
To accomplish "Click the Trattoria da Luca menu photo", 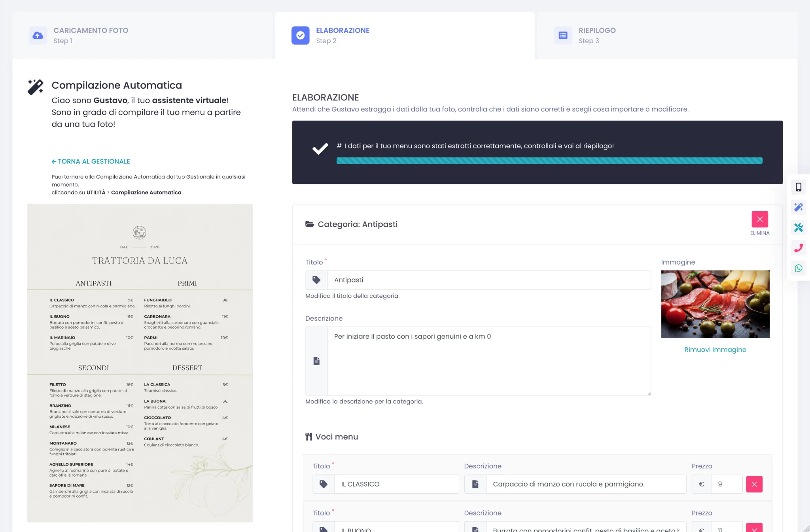I will (x=140, y=363).
